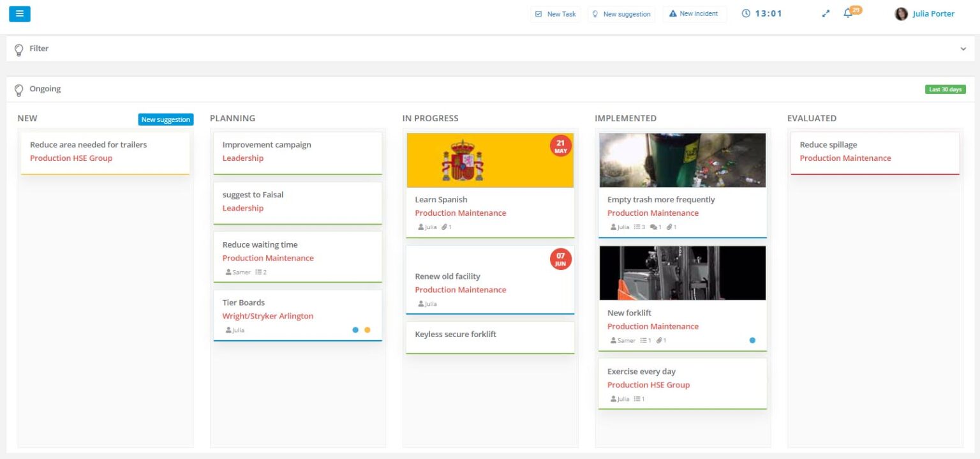
Task: Toggle the Last 30 days filter badge
Action: 946,89
